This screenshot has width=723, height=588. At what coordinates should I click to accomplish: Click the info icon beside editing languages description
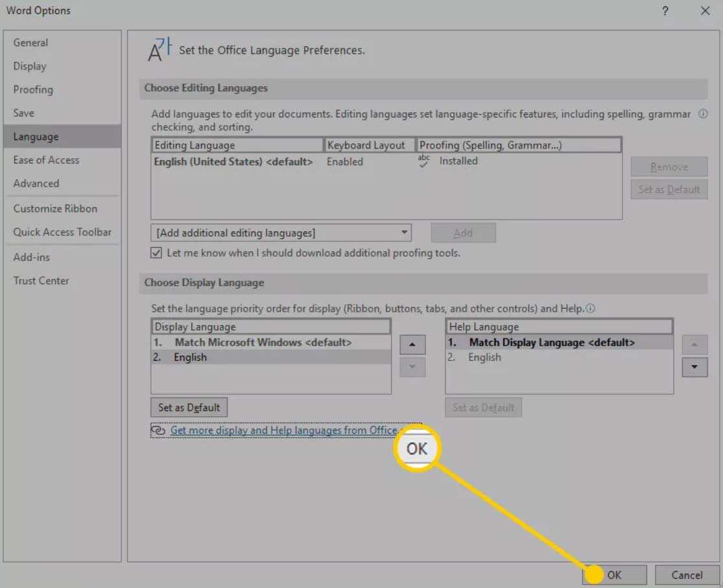[703, 114]
